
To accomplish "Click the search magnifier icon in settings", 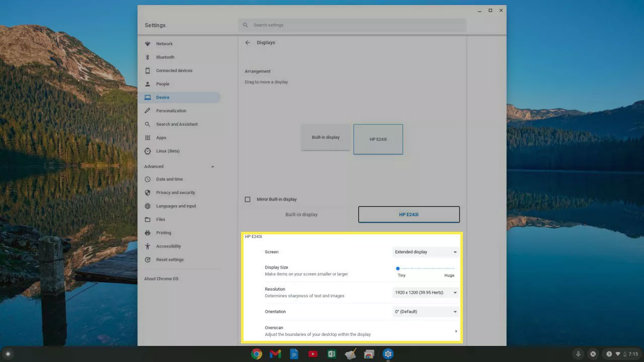I will point(246,25).
